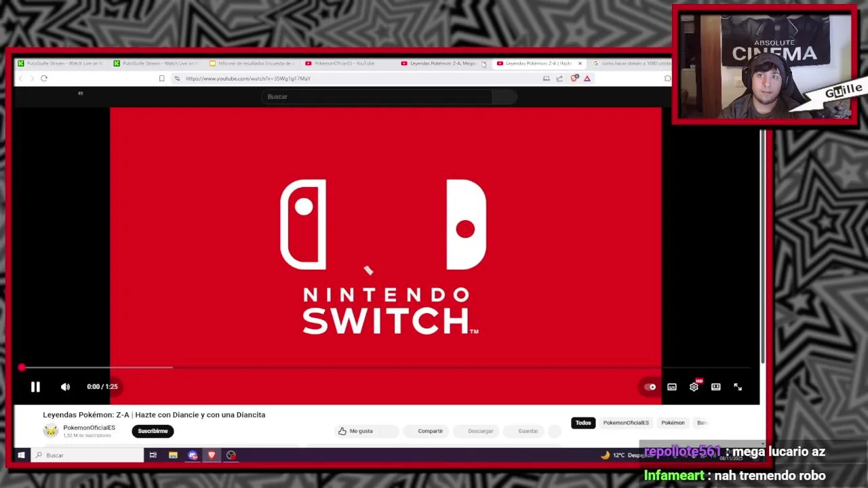The image size is (868, 488).
Task: Open Brave Shields lion icon
Action: point(574,79)
